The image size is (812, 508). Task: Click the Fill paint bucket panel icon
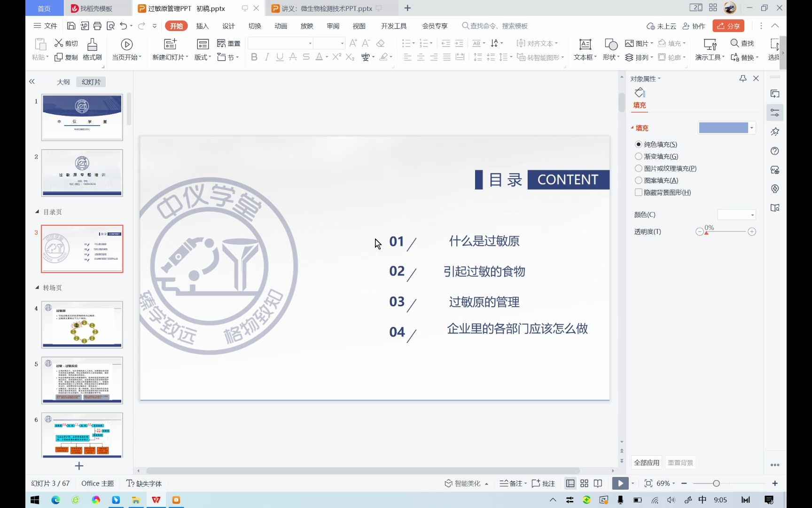coord(640,93)
